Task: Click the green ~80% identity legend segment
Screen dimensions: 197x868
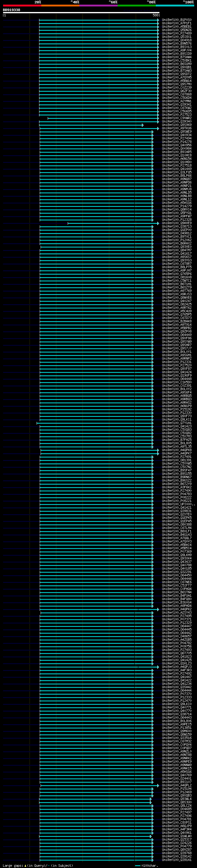Action: pyautogui.click(x=137, y=6)
